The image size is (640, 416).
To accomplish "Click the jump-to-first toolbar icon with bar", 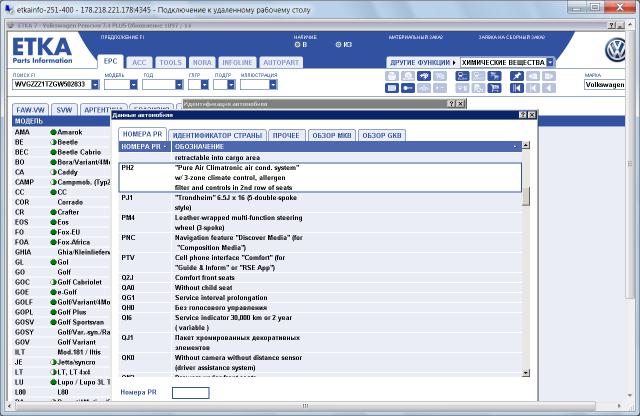I will [x=517, y=88].
